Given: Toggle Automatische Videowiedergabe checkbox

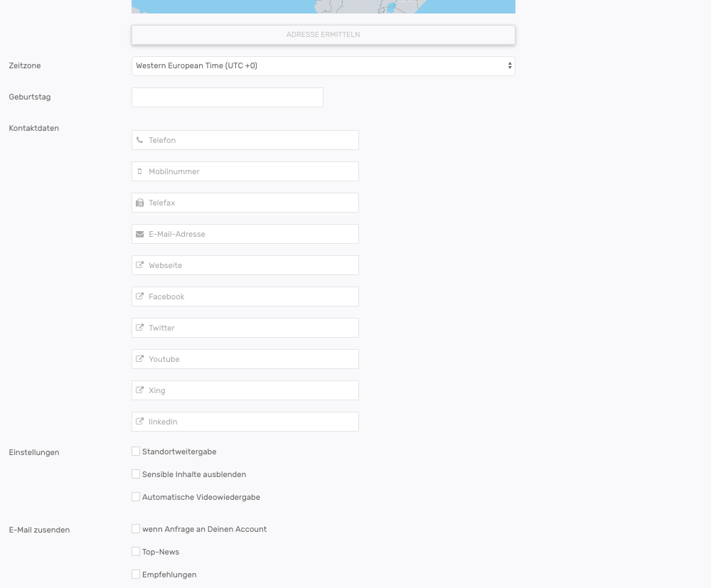Looking at the screenshot, I should (136, 497).
